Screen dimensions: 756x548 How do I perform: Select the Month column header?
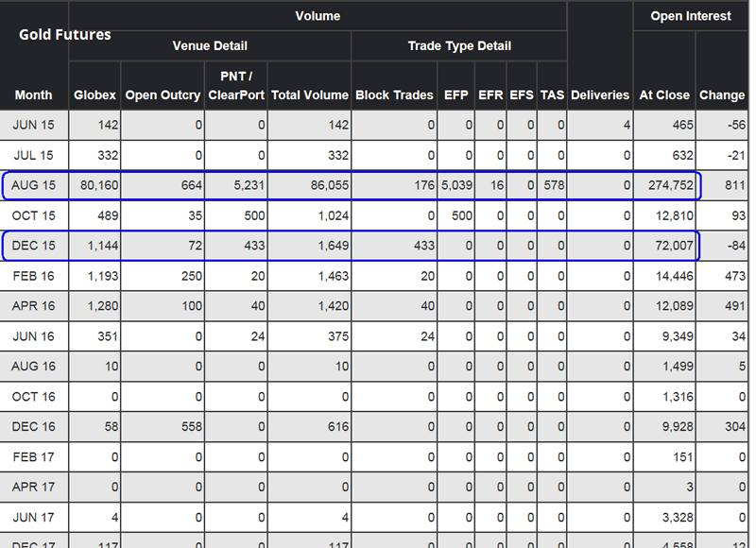34,95
